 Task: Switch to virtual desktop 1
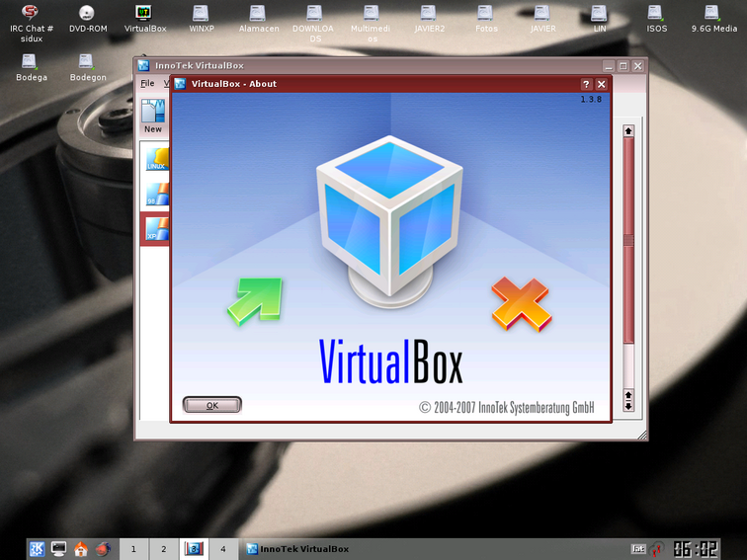coord(133,549)
